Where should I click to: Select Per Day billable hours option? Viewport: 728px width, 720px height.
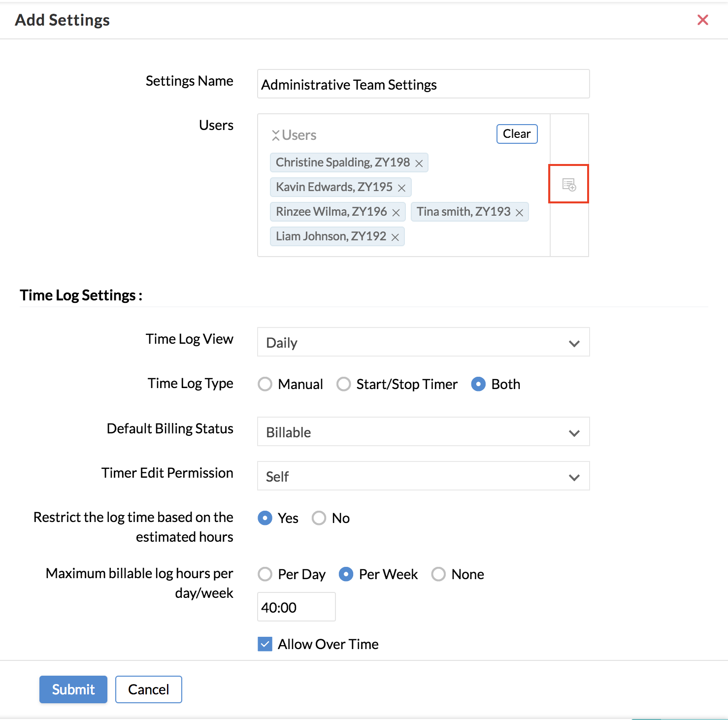(x=265, y=574)
